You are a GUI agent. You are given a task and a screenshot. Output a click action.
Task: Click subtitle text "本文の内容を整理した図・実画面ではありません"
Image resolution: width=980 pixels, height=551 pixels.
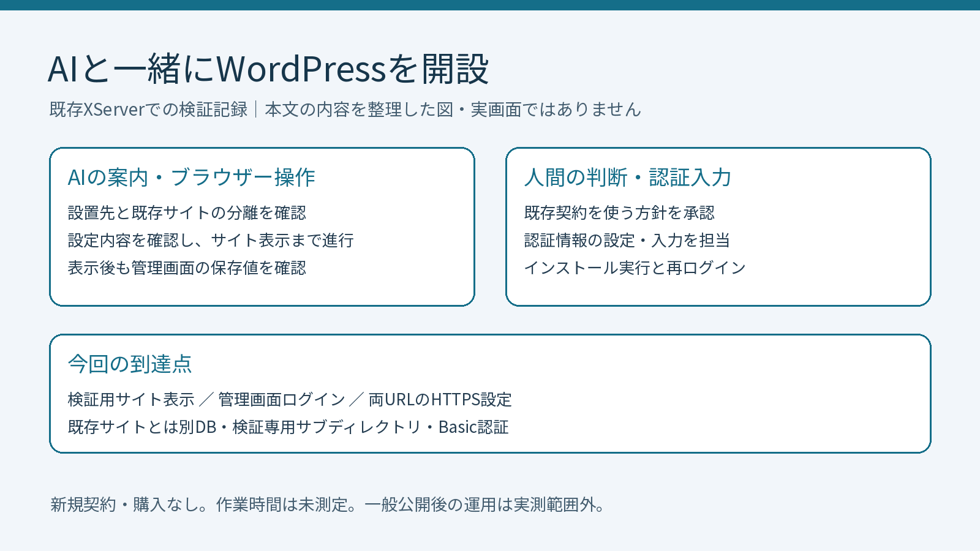(x=453, y=110)
